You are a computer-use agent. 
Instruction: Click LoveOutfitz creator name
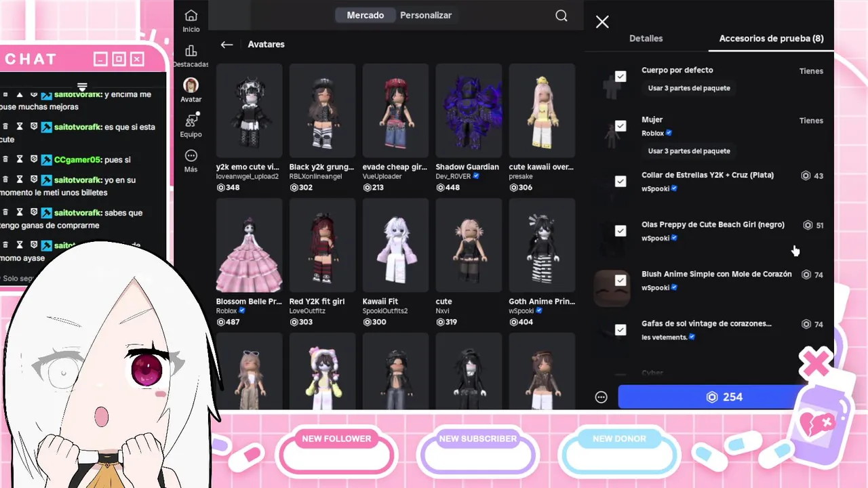308,311
